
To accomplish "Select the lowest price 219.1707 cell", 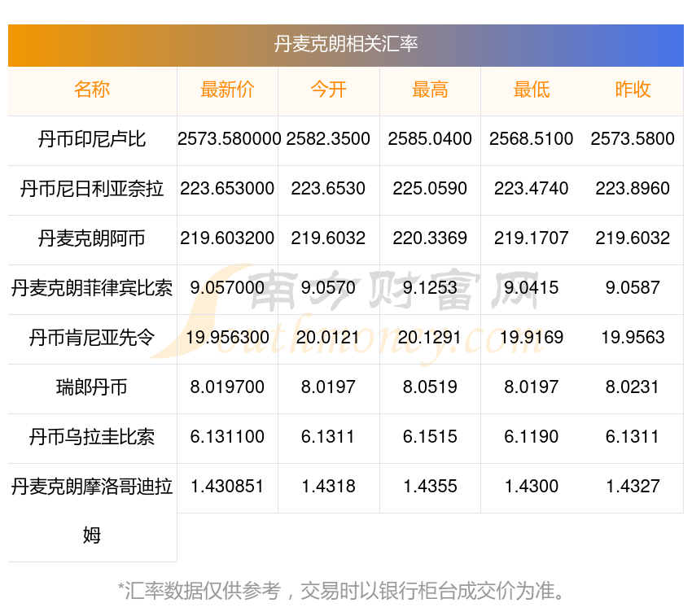I will pyautogui.click(x=531, y=238).
